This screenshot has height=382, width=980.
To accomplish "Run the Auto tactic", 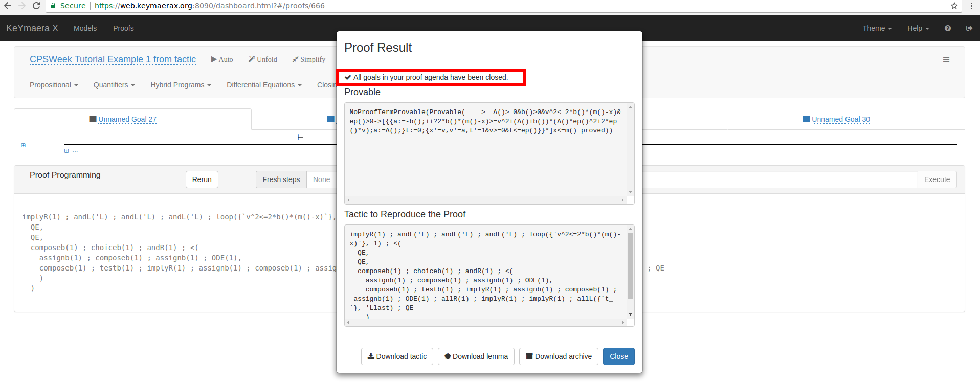I will click(x=222, y=59).
